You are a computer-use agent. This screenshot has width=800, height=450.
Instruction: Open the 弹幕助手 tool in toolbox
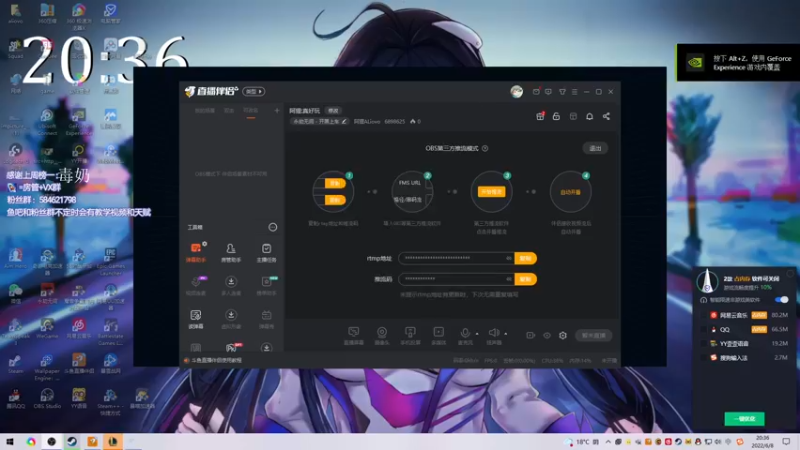196,252
